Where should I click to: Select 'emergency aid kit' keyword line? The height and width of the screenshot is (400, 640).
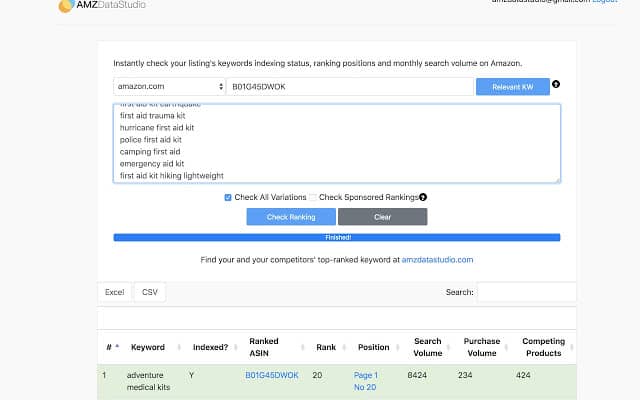(x=152, y=164)
